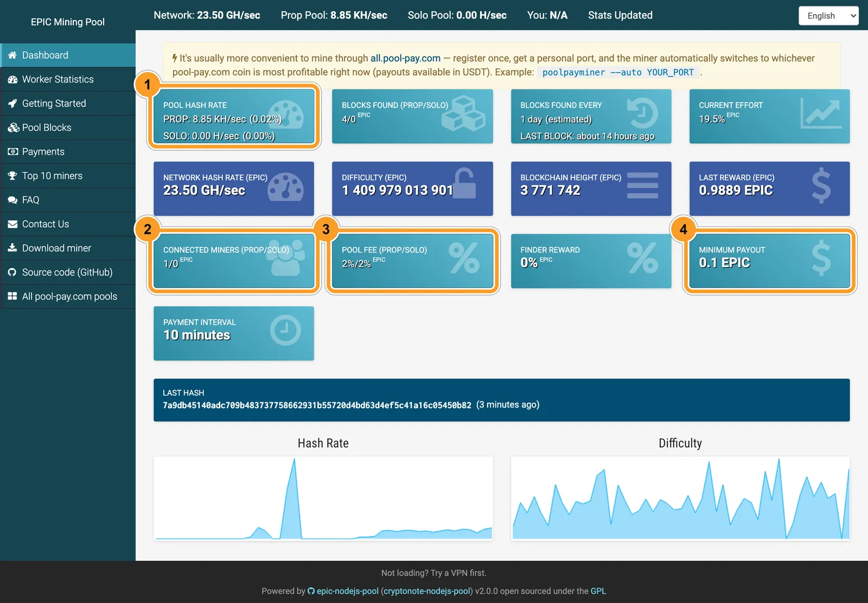This screenshot has height=603, width=868.
Task: Click the history icon in Blocks Found Every card
Action: pyautogui.click(x=643, y=113)
